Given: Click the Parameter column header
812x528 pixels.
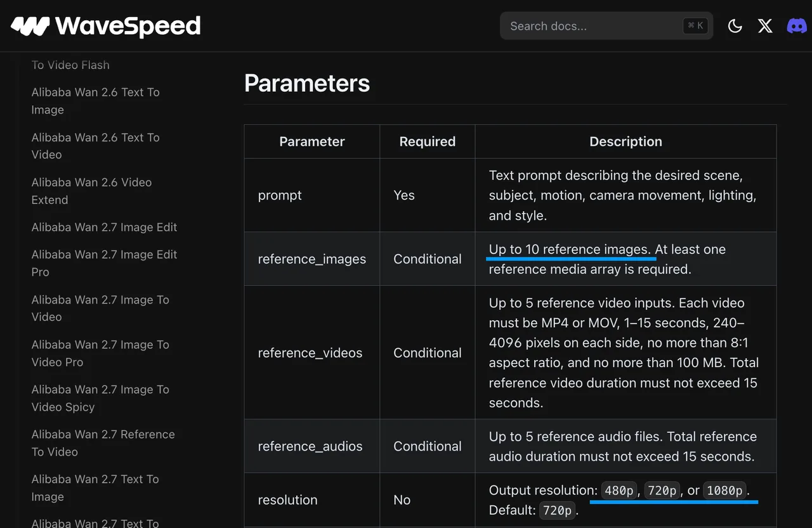Looking at the screenshot, I should click(x=312, y=141).
